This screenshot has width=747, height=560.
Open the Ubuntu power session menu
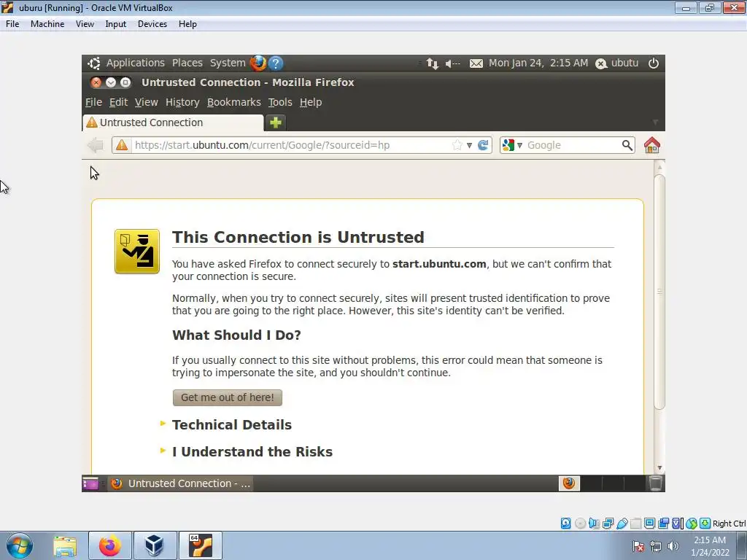click(653, 63)
